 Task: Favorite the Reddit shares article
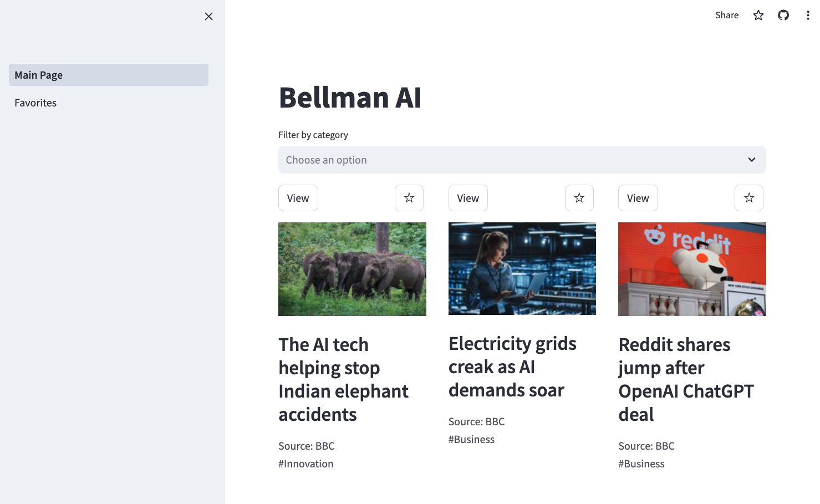(749, 198)
